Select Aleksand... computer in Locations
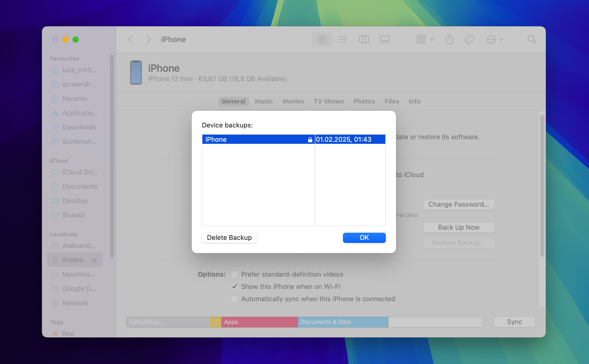 click(x=74, y=246)
